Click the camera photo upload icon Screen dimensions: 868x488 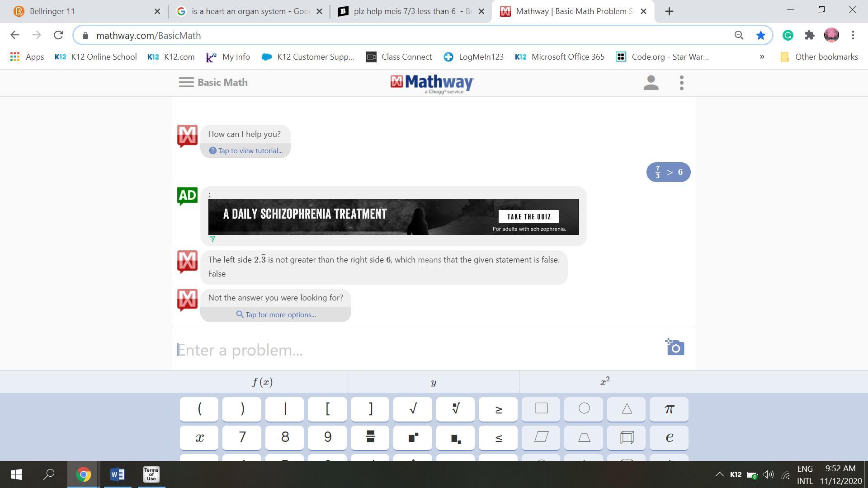pyautogui.click(x=675, y=347)
